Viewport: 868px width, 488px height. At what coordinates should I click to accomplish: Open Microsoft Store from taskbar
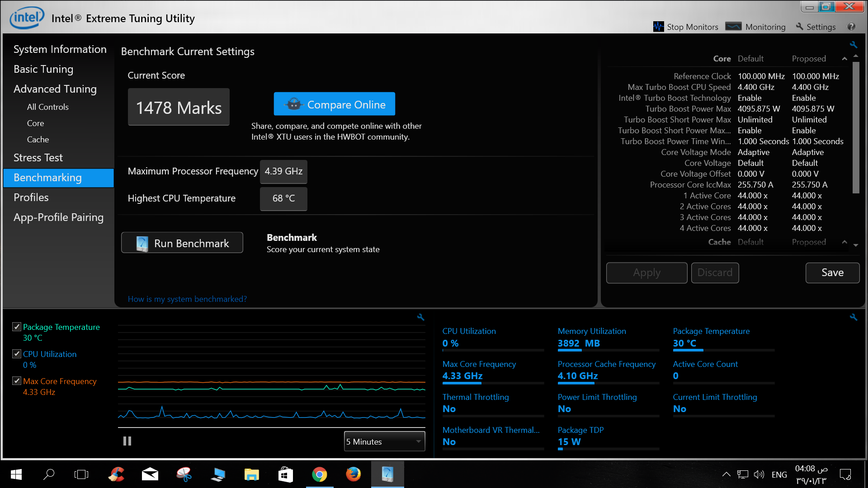[x=285, y=474]
